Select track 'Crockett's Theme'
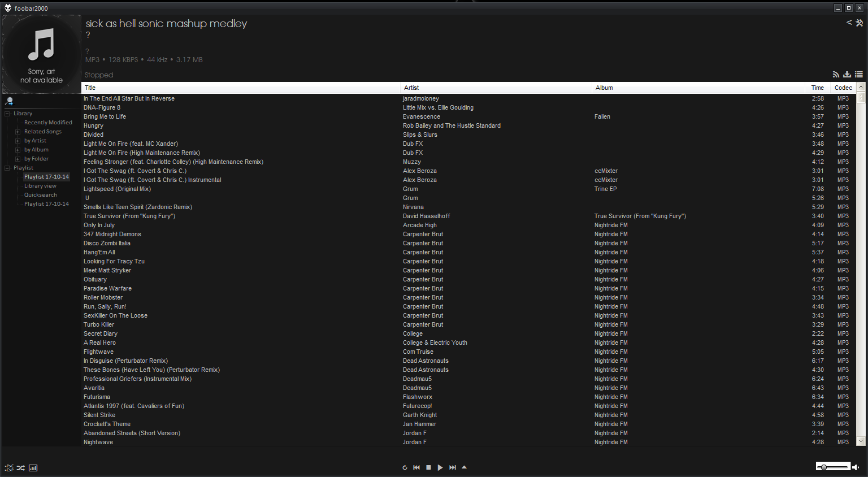The height and width of the screenshot is (477, 868). pos(107,424)
